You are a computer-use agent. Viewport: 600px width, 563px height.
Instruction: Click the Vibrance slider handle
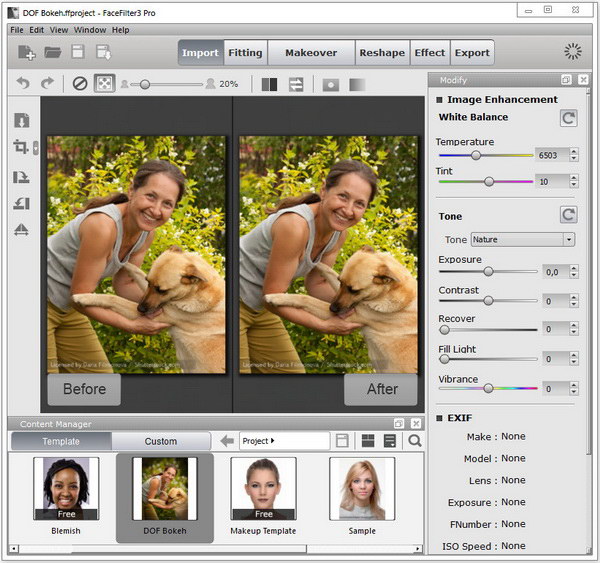click(488, 388)
